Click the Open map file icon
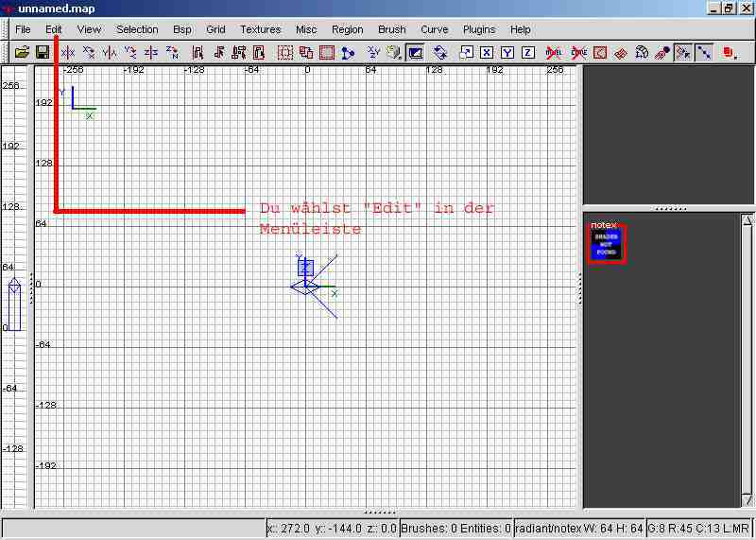 click(22, 53)
